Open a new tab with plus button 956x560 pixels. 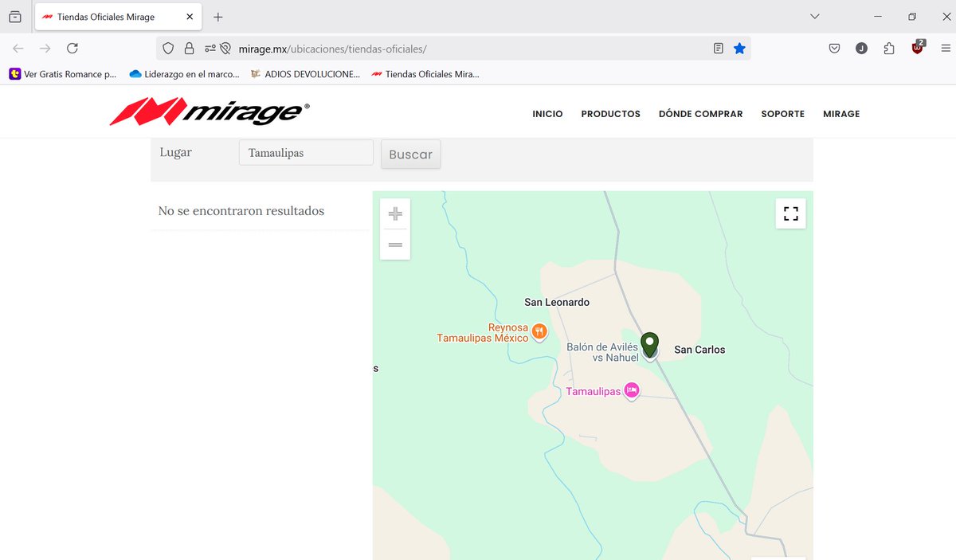(218, 17)
